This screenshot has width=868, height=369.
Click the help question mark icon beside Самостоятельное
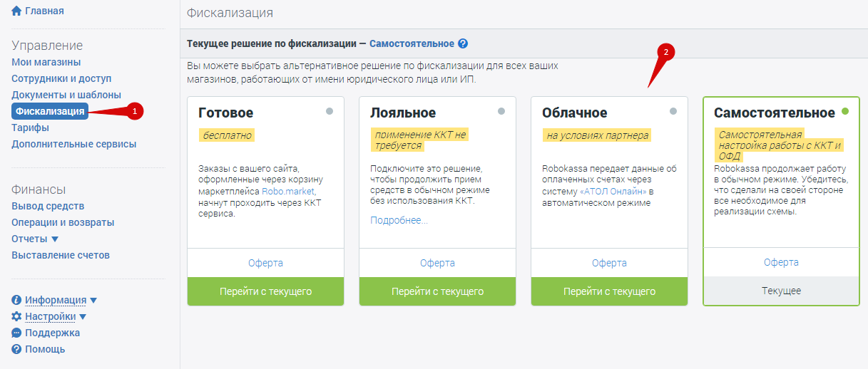(x=463, y=43)
